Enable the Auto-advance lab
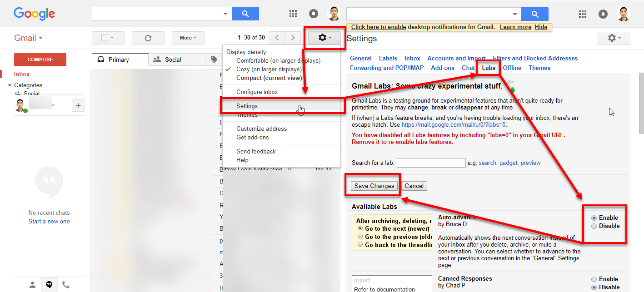Image resolution: width=644 pixels, height=292 pixels. point(594,218)
